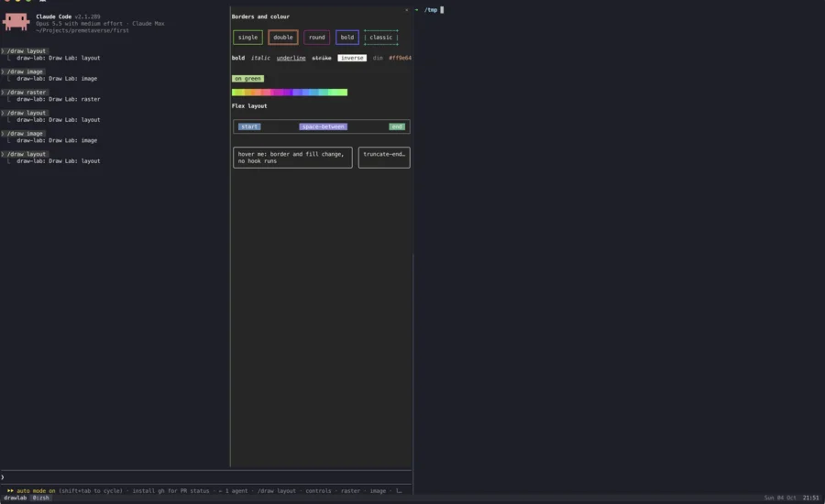
Task: Select the green single border box
Action: [x=247, y=38]
